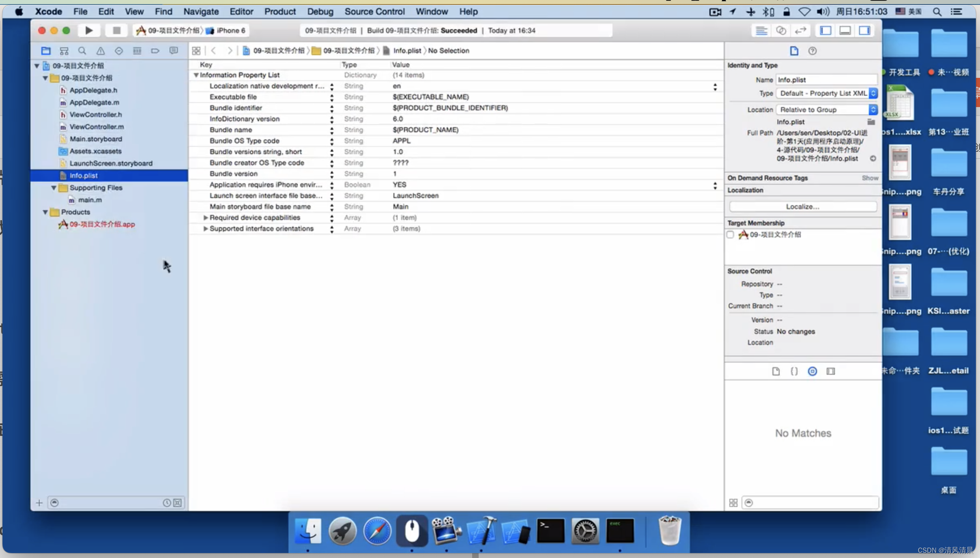Select Main.storyboard in the navigator
This screenshot has width=980, height=558.
tap(96, 139)
